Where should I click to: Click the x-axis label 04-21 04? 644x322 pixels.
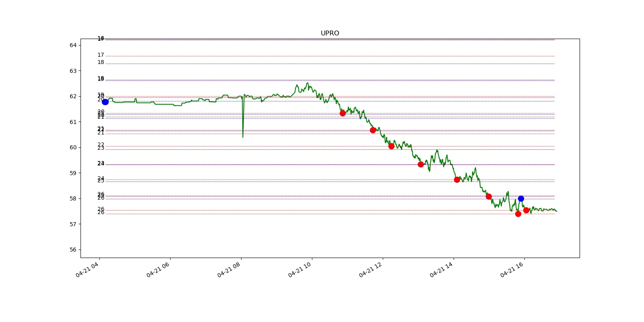87,269
